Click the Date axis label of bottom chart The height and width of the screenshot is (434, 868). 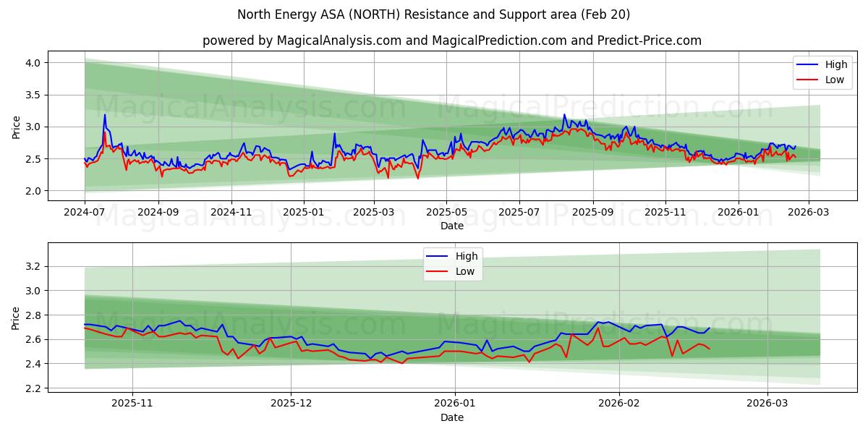pyautogui.click(x=451, y=417)
